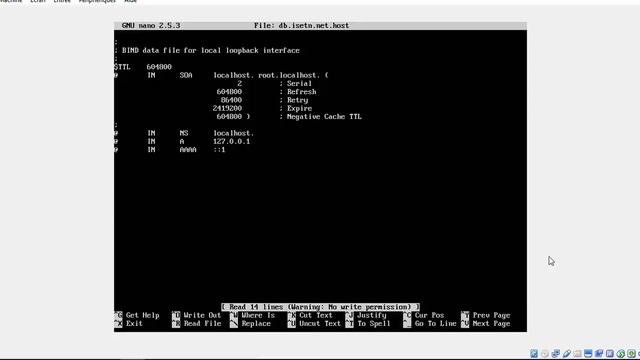
Task: Click the Retry comment label
Action: tap(297, 100)
